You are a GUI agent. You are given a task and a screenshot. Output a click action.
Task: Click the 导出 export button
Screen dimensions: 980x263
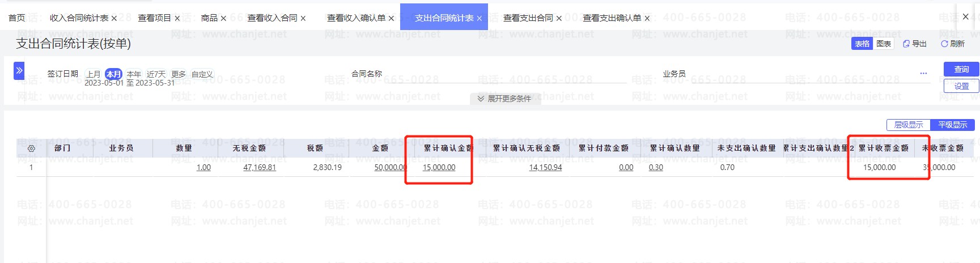click(x=915, y=44)
